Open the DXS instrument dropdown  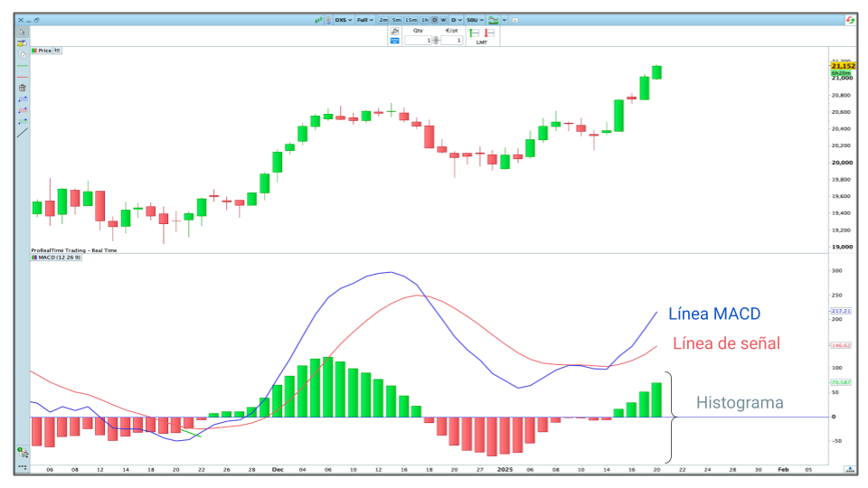point(344,20)
